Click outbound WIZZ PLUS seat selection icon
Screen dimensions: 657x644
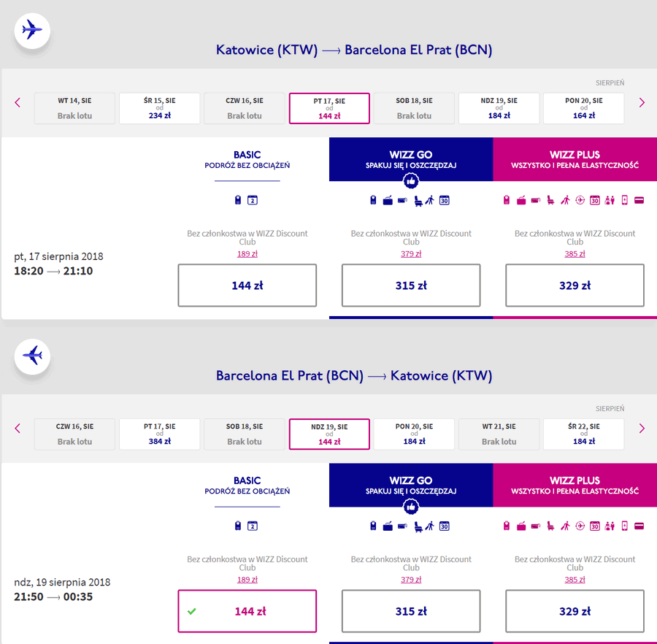tap(550, 201)
